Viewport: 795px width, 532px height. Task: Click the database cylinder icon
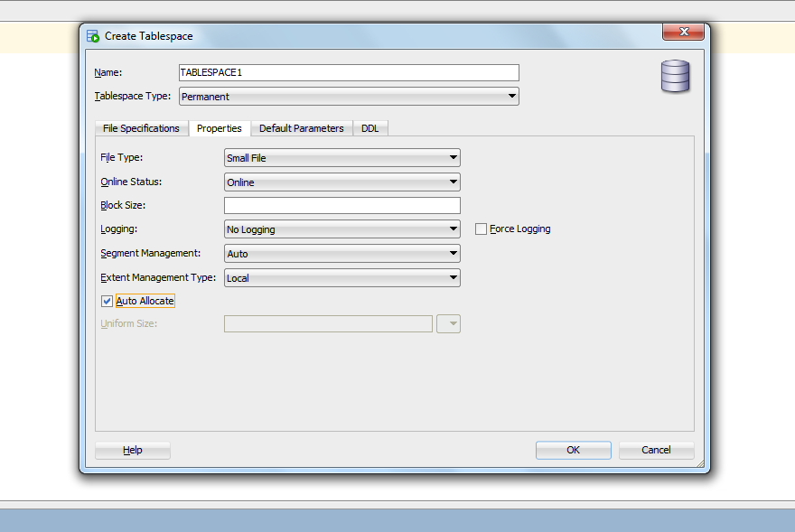tap(675, 77)
